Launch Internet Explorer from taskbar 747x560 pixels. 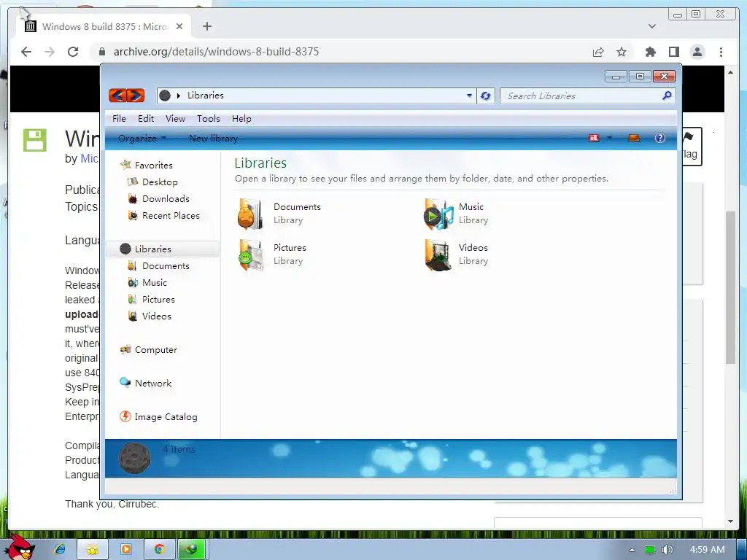coord(60,549)
